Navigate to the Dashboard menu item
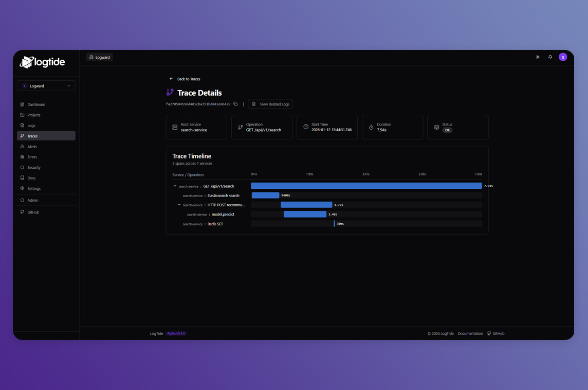Viewport: 588px width, 390px height. (36, 104)
